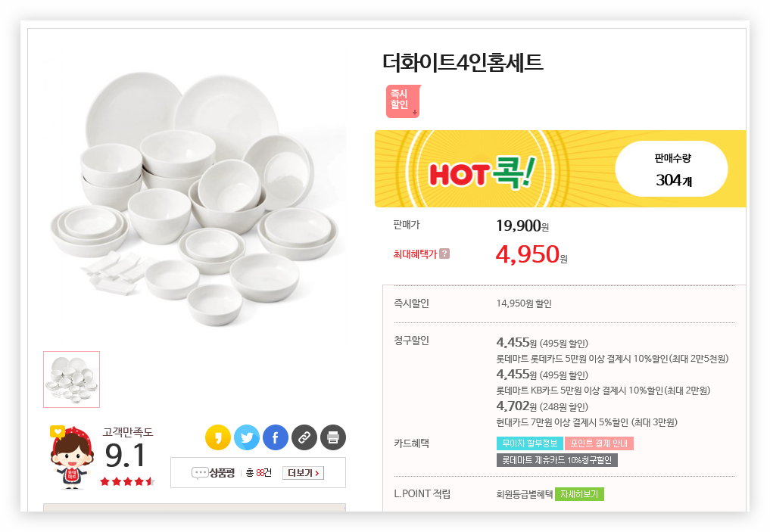Click 포인트 결제 안내 button
The width and height of the screenshot is (770, 532).
(598, 443)
